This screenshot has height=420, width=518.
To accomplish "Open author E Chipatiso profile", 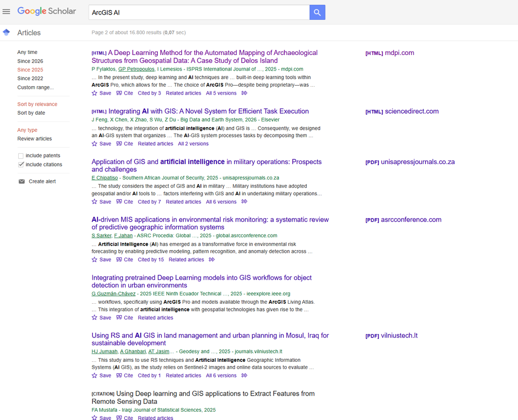I will 105,178.
